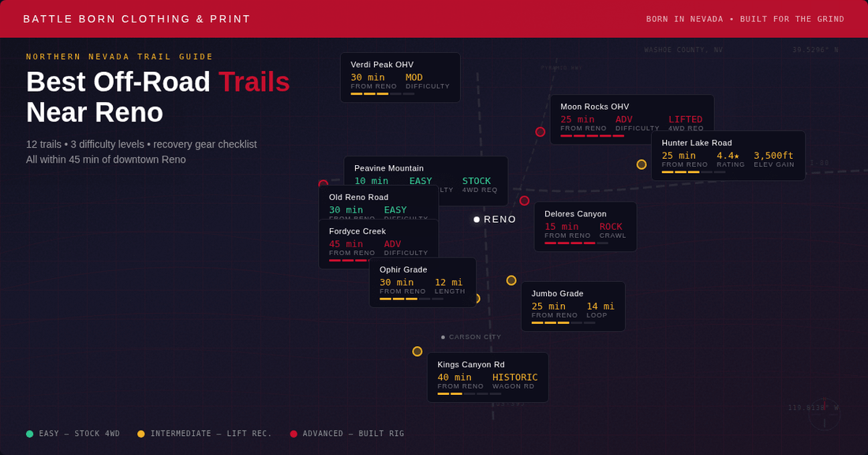Screen dimensions: 868x455
Task: Select the yellow marker left of Kings Canyon Rd
Action: pos(417,352)
